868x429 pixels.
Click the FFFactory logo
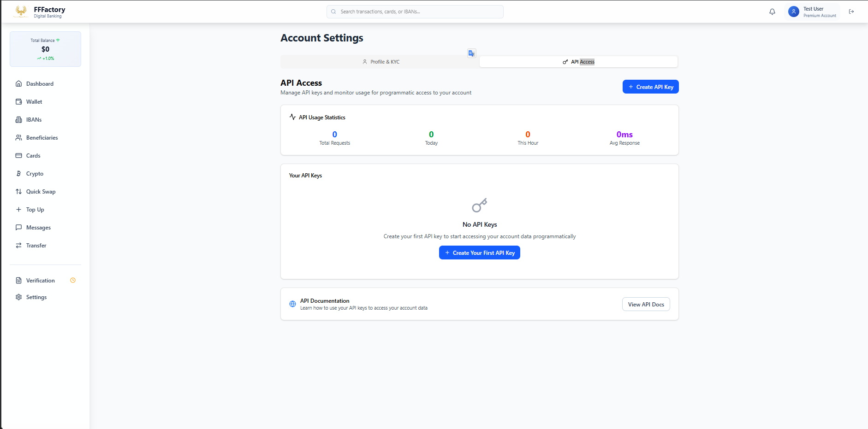(21, 12)
